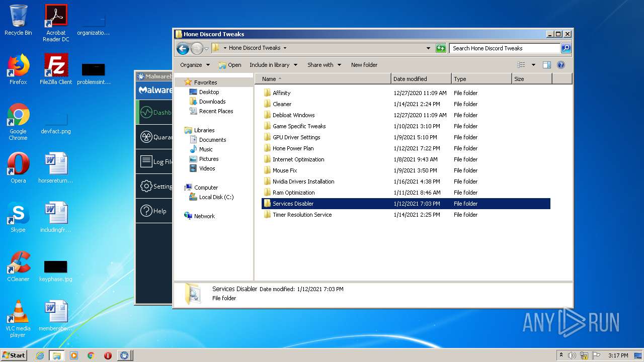Open the Share with menu
Viewport: 644px width, 362px height.
point(324,65)
